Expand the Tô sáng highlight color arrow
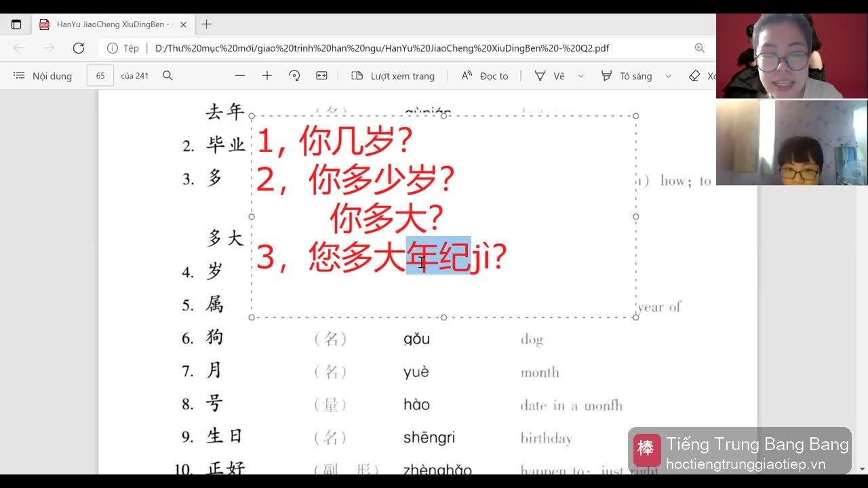Screen dimensions: 868x488 tap(669, 76)
